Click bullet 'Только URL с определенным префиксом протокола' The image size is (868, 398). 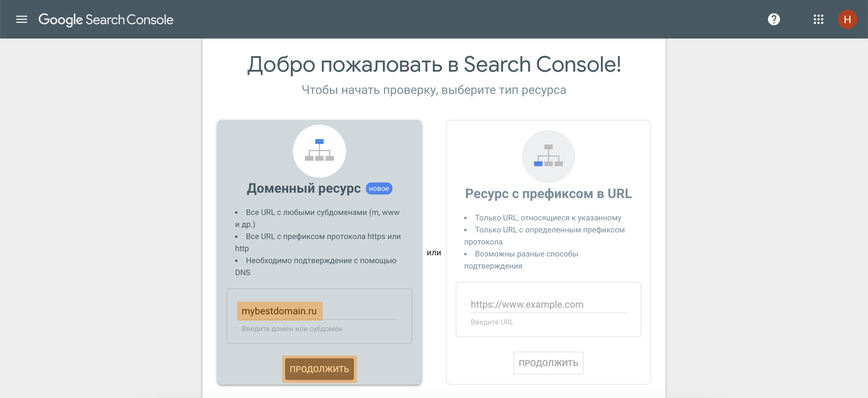point(544,236)
